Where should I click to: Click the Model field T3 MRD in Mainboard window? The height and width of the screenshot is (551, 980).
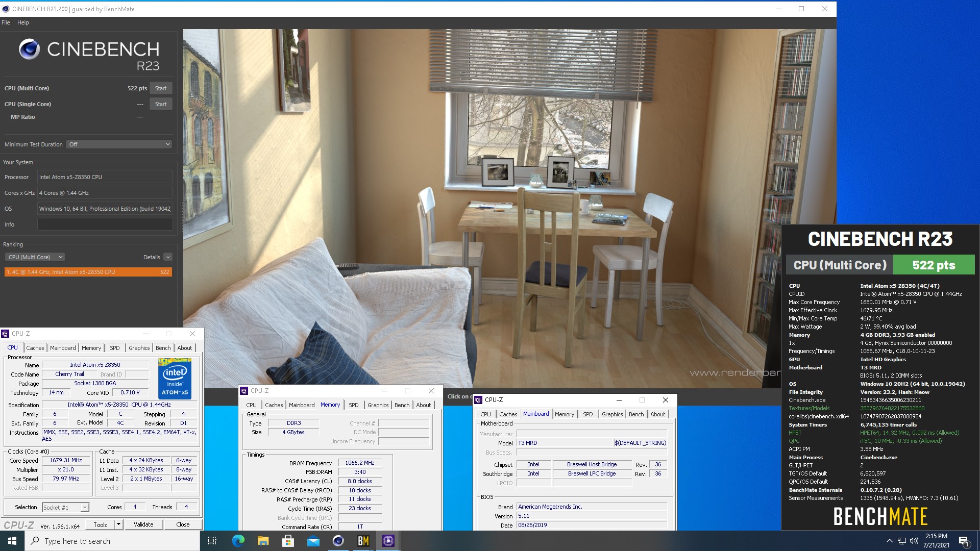(x=564, y=443)
